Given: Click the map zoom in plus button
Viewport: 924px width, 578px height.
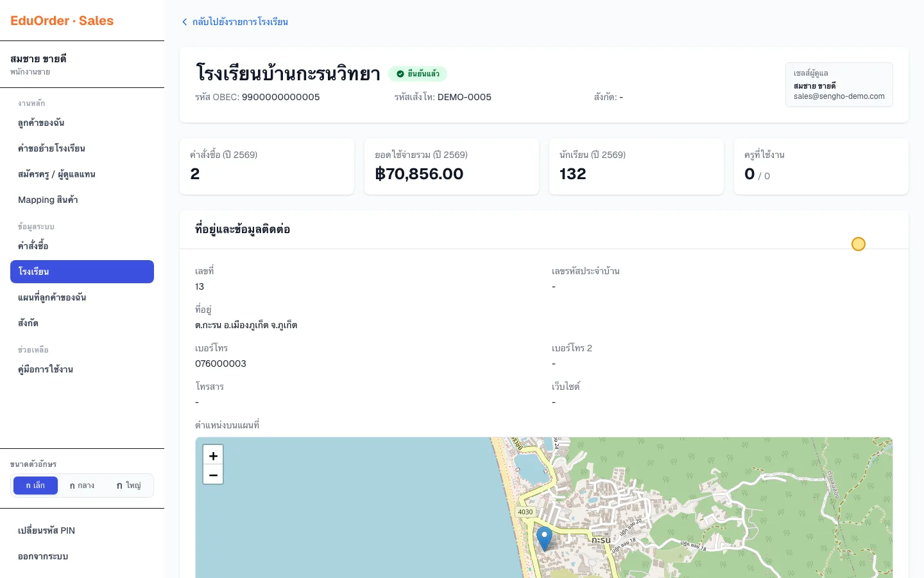Looking at the screenshot, I should point(213,455).
